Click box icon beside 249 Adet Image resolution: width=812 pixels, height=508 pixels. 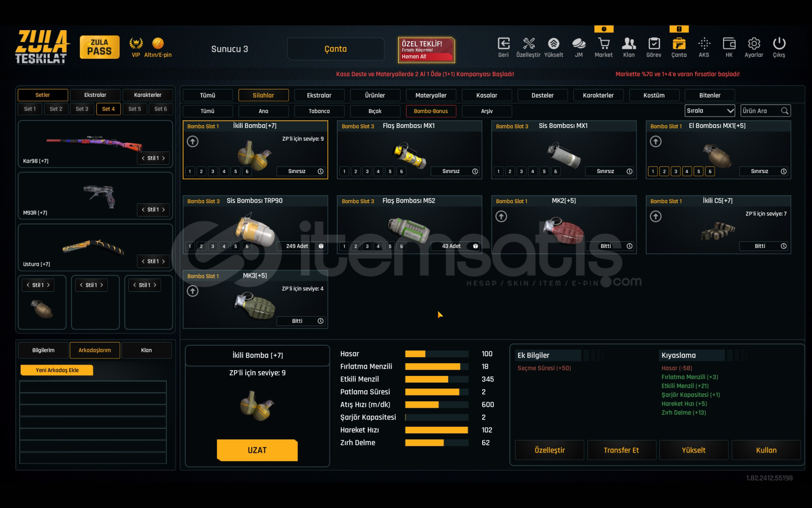(x=321, y=246)
